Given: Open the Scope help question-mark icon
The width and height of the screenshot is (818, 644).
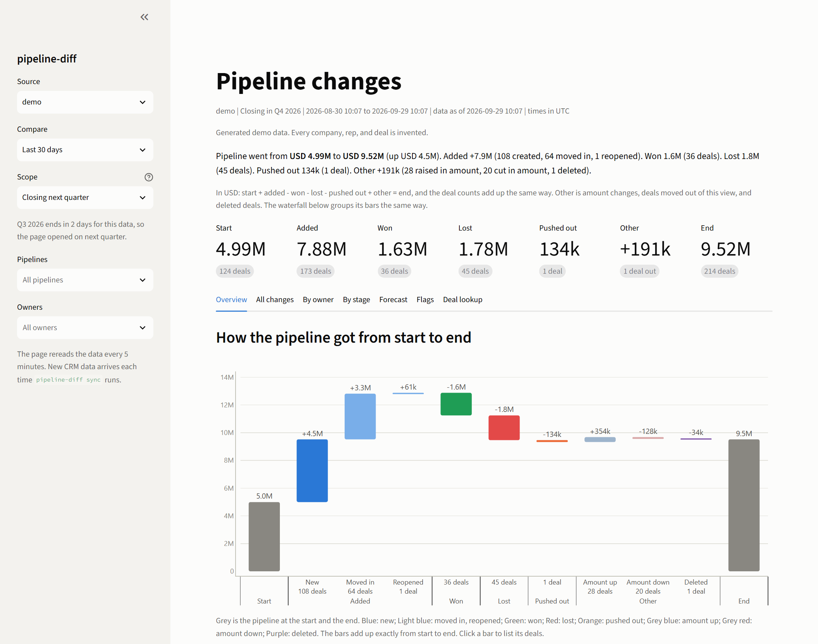Looking at the screenshot, I should (149, 177).
